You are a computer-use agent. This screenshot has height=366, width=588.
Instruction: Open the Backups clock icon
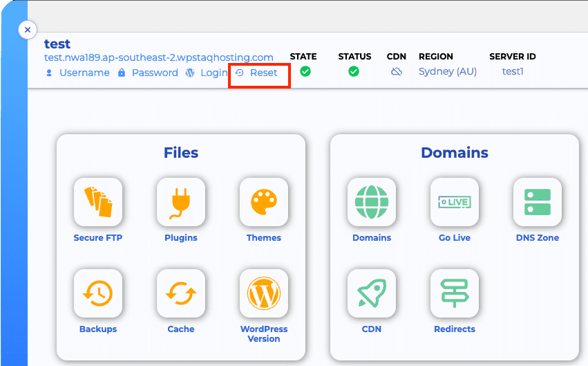tap(97, 293)
